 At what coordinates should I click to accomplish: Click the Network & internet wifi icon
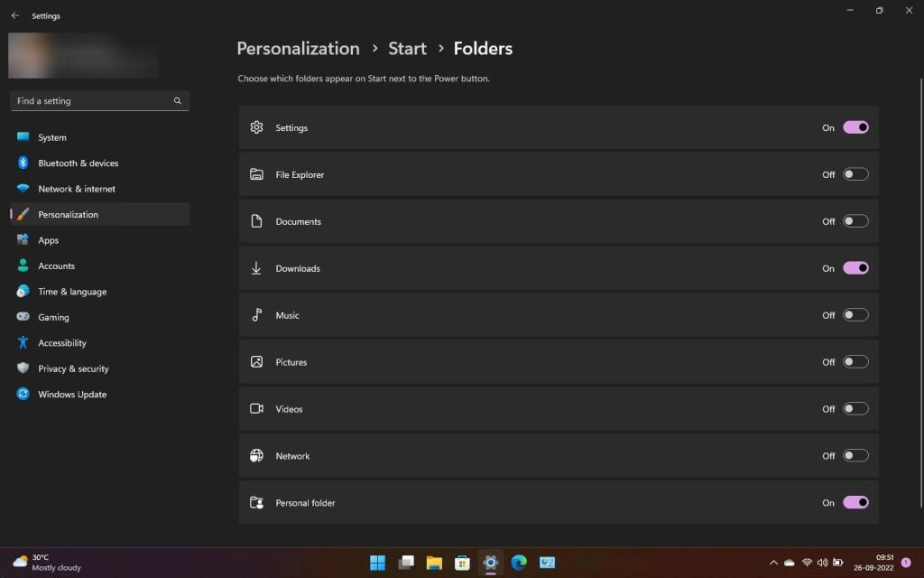point(23,188)
